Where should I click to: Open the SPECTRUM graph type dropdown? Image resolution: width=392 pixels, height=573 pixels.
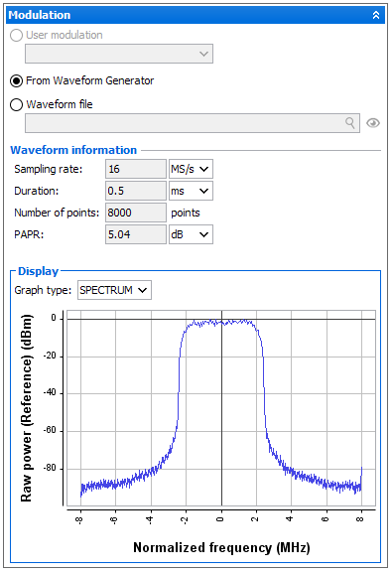pos(114,290)
